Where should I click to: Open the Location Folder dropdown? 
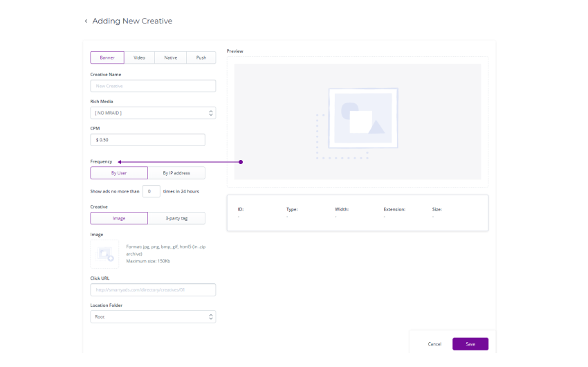click(153, 316)
